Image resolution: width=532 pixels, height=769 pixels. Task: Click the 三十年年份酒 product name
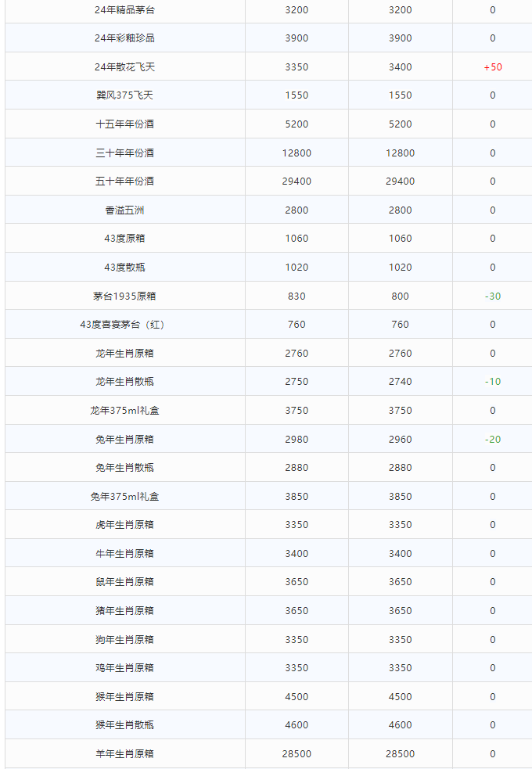(x=124, y=153)
